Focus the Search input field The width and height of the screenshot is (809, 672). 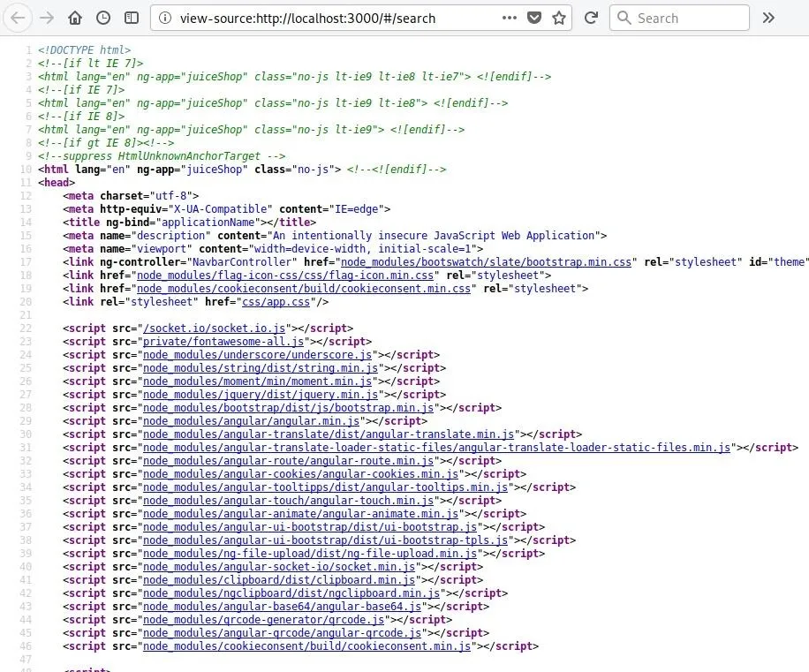tap(679, 18)
